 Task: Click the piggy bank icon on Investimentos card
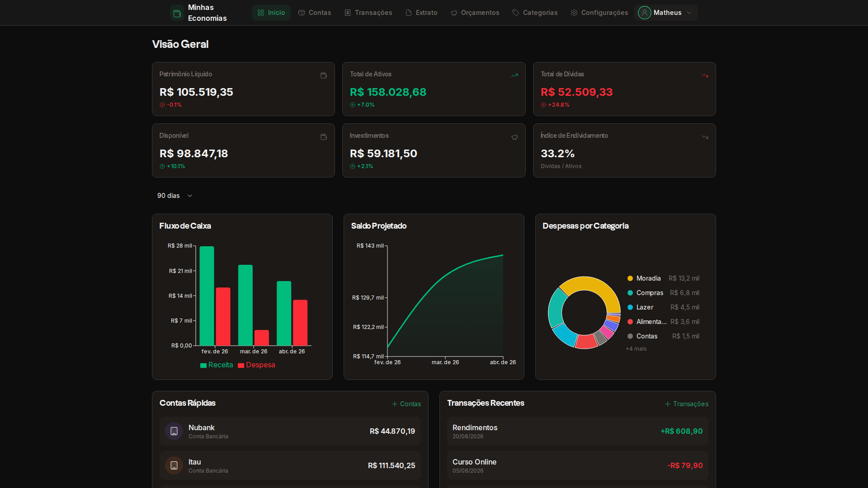point(514,137)
